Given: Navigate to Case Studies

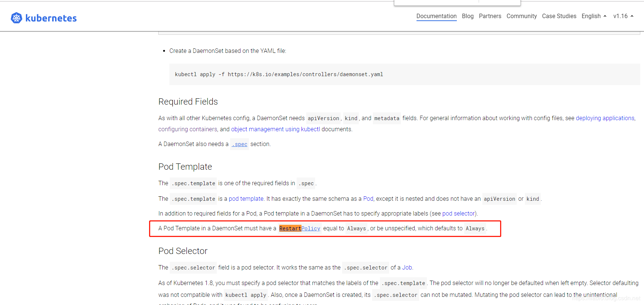Looking at the screenshot, I should coord(559,16).
